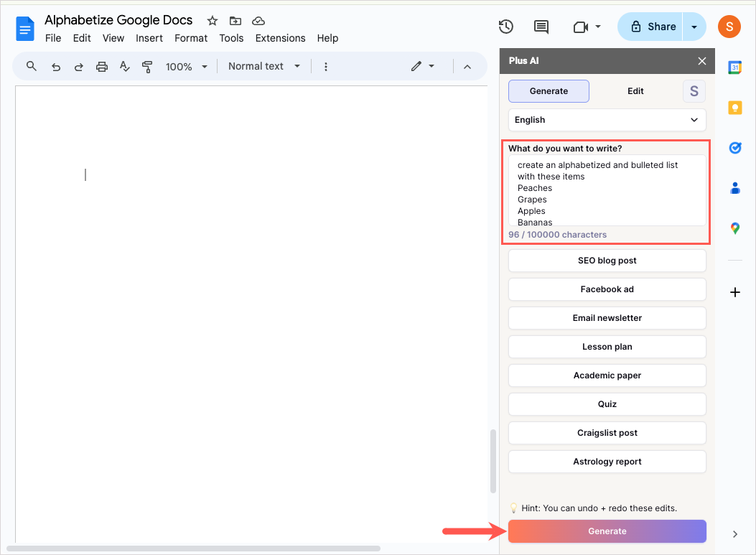This screenshot has height=555, width=756.
Task: Open the Google Docs home icon
Action: (25, 29)
